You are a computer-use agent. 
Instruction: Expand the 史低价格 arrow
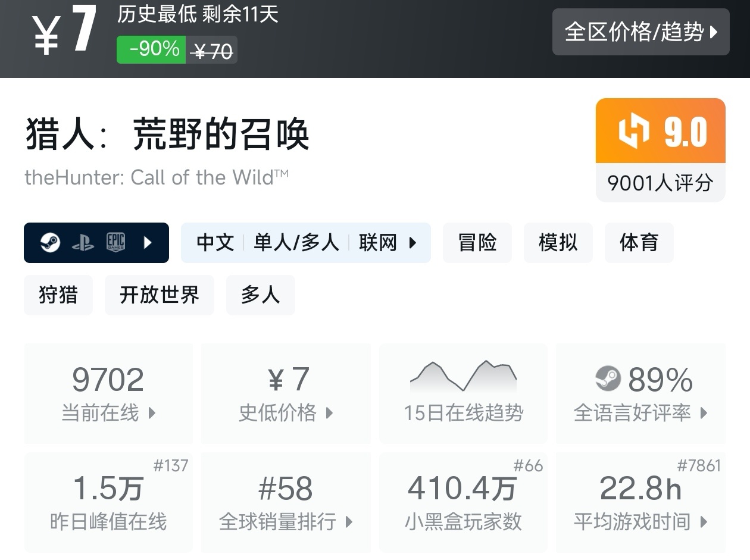[329, 413]
